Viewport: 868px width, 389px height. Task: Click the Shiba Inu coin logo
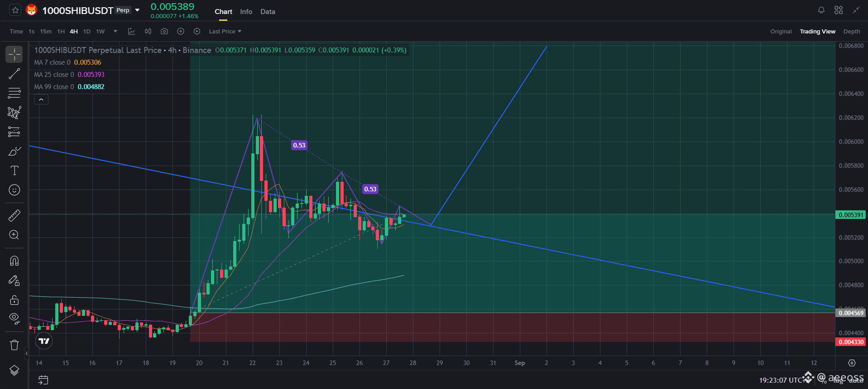pos(31,10)
